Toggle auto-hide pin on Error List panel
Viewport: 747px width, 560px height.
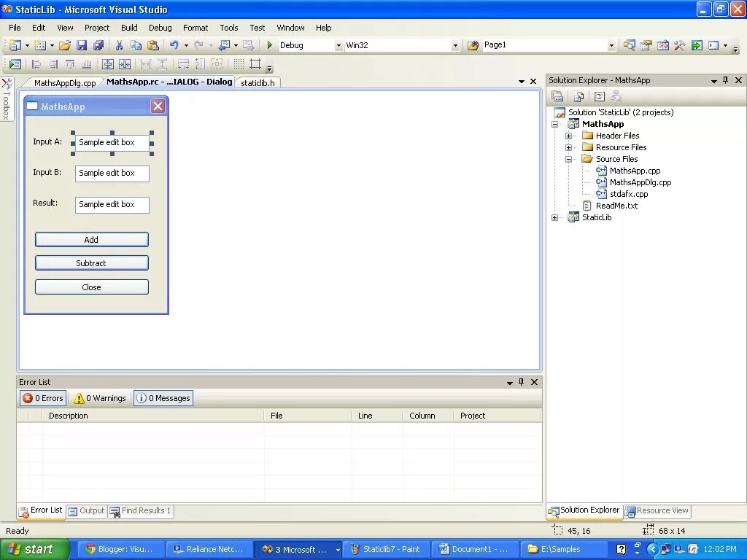coord(521,382)
